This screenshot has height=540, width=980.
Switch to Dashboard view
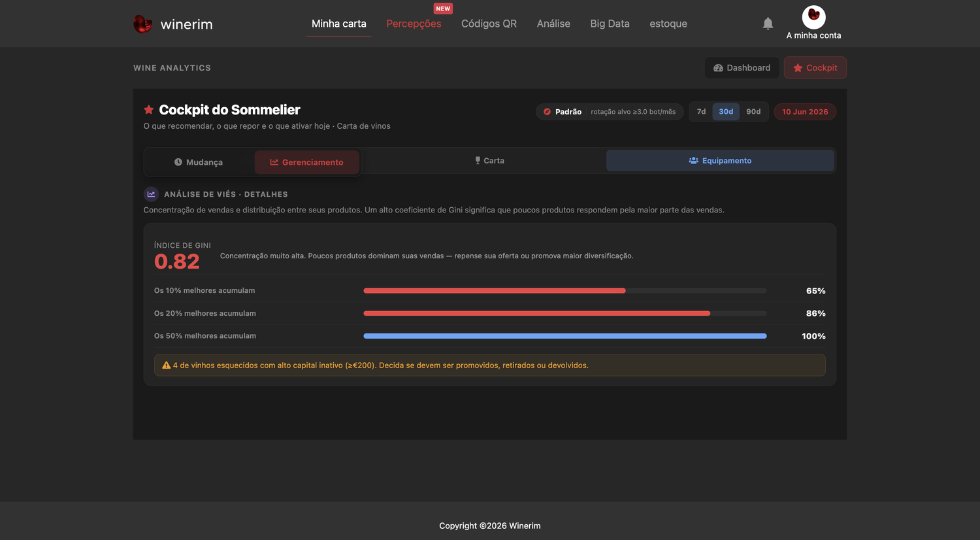pos(742,68)
